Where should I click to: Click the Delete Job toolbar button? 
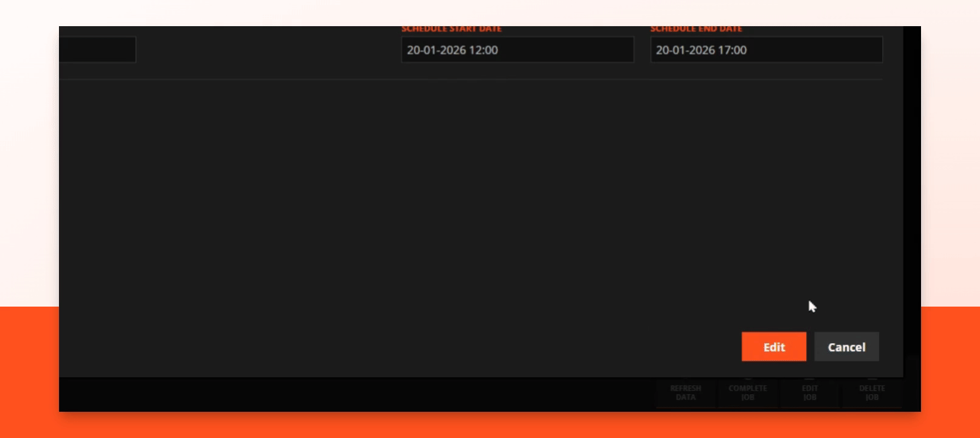[872, 392]
